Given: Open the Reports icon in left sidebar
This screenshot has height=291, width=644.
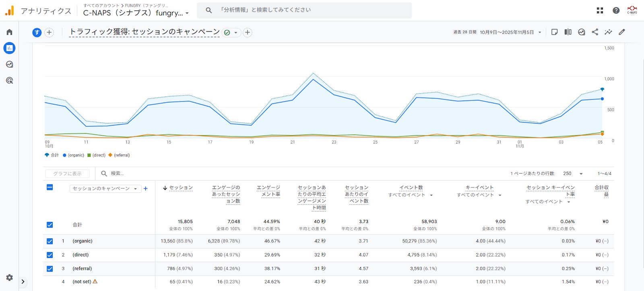Looking at the screenshot, I should [x=9, y=48].
